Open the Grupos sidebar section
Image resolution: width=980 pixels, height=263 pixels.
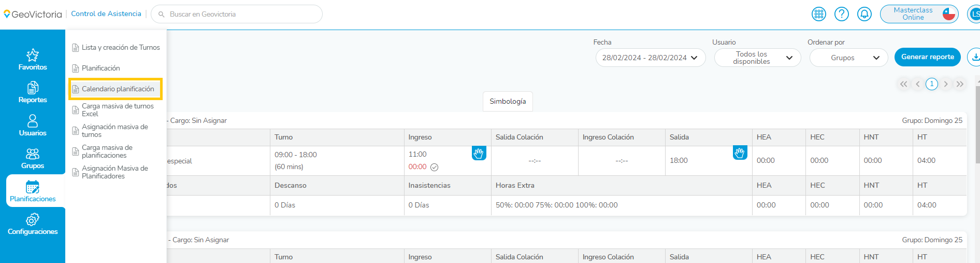(x=33, y=158)
